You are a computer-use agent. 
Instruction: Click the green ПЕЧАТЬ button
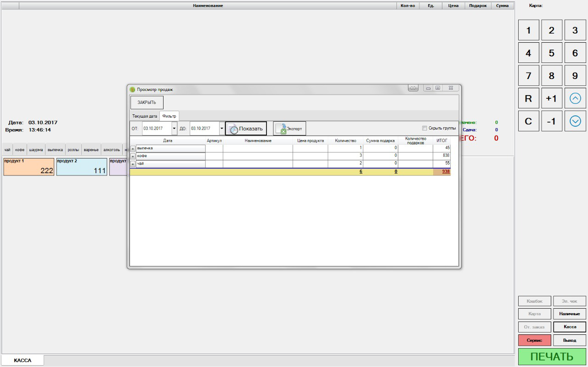(x=552, y=356)
